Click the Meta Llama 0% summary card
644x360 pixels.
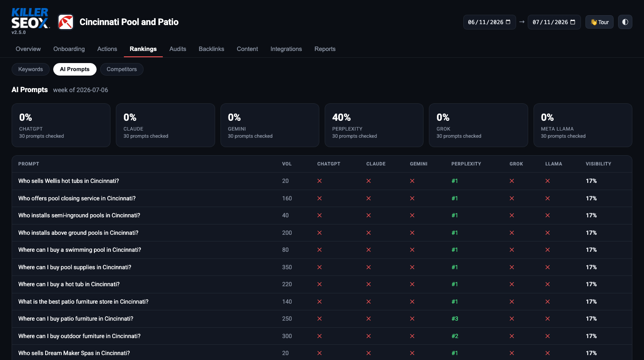point(583,125)
